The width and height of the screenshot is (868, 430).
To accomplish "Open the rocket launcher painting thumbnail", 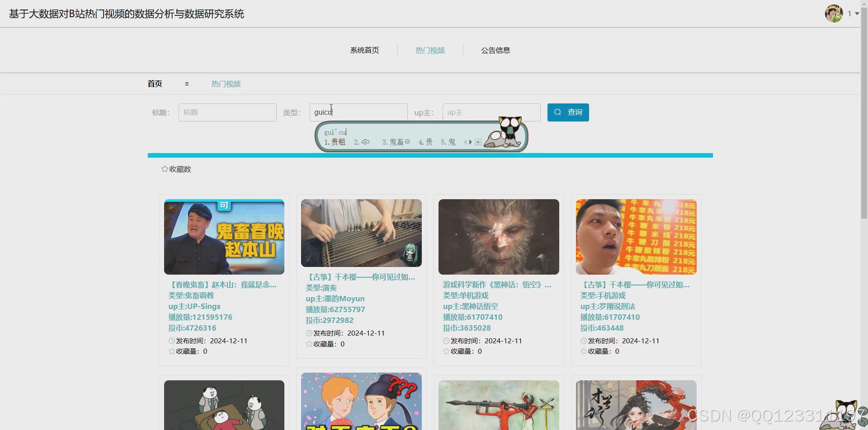I will (x=499, y=405).
